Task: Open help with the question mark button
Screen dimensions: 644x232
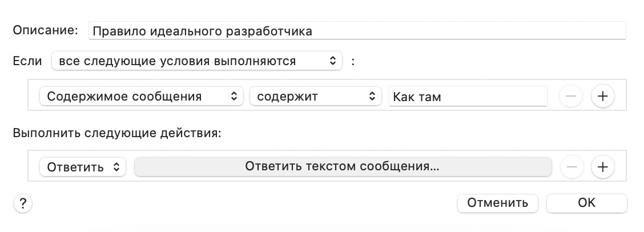Action: [x=23, y=203]
